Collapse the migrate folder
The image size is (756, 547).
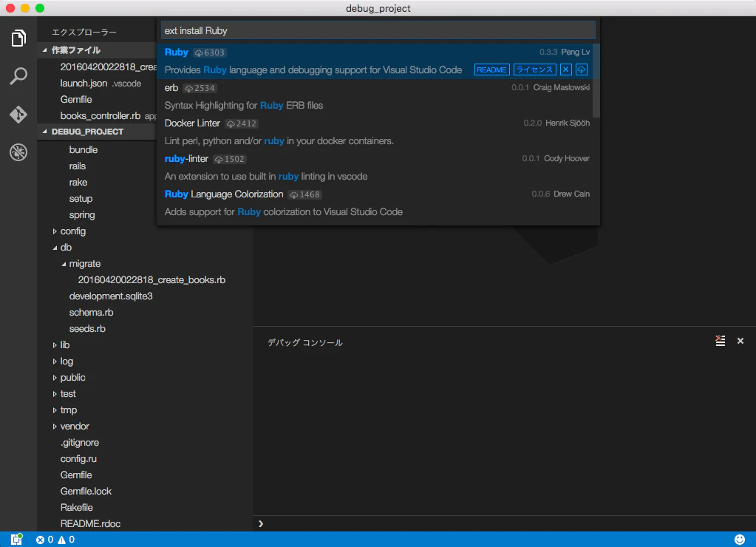pyautogui.click(x=64, y=264)
